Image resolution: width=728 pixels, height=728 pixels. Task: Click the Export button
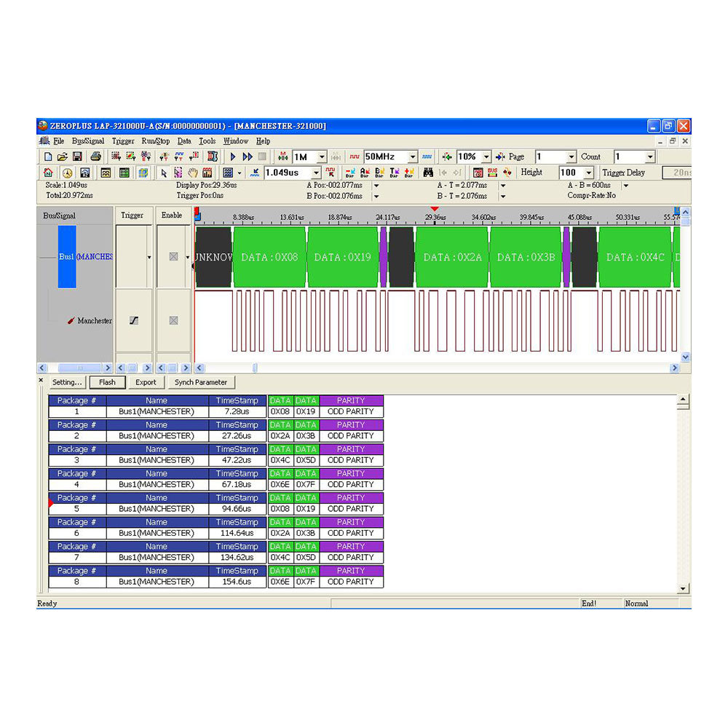(146, 382)
